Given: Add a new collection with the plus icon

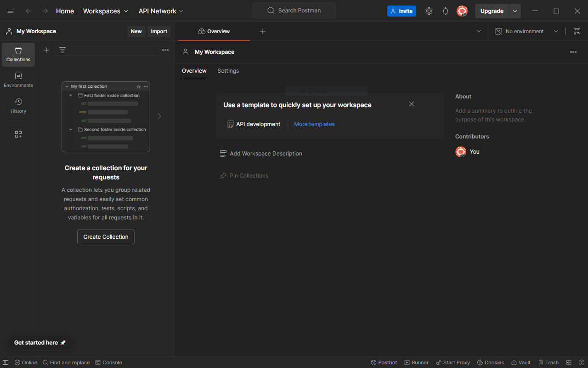Looking at the screenshot, I should click(46, 50).
